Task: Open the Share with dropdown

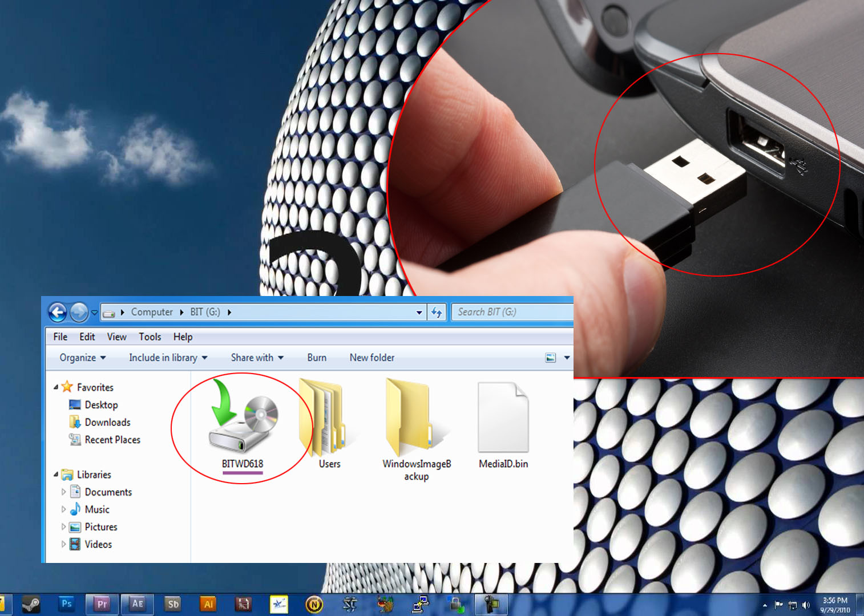Action: coord(257,358)
